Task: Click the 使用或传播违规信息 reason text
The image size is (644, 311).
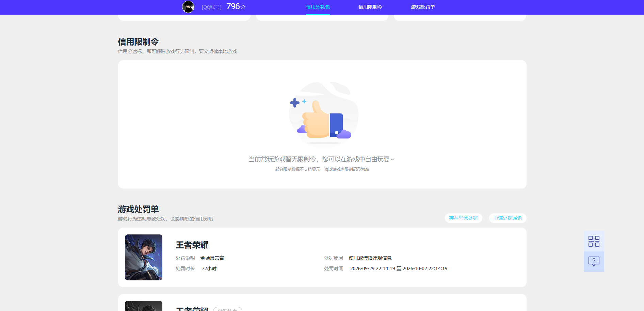Action: coord(370,258)
